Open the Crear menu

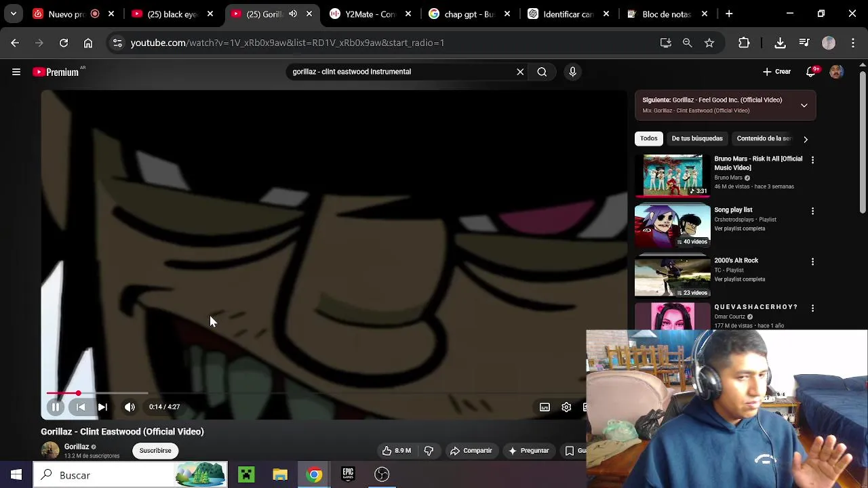tap(776, 72)
